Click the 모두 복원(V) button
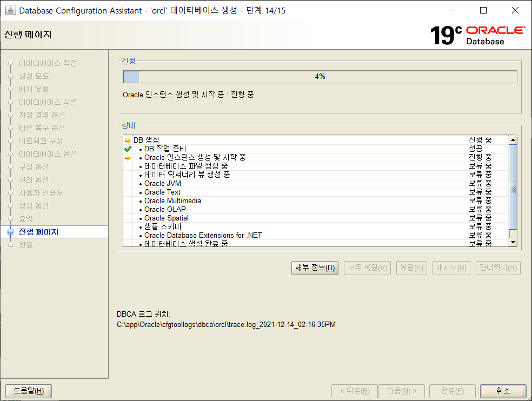Screen dimensions: 532x401 click(x=368, y=268)
